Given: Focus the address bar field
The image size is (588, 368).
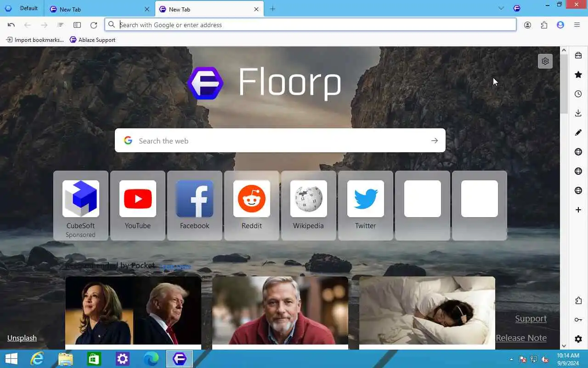Looking at the screenshot, I should [x=311, y=25].
